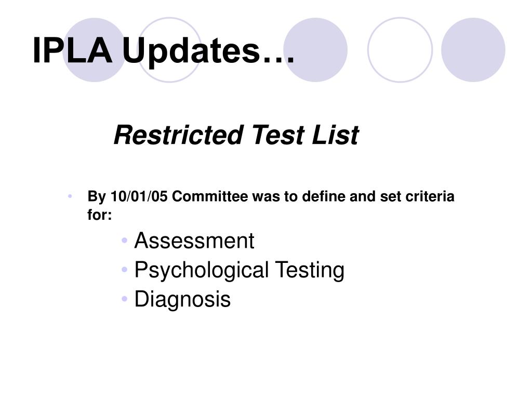The height and width of the screenshot is (399, 532).
Task: Click the word Updates in the title
Action: tap(208, 51)
